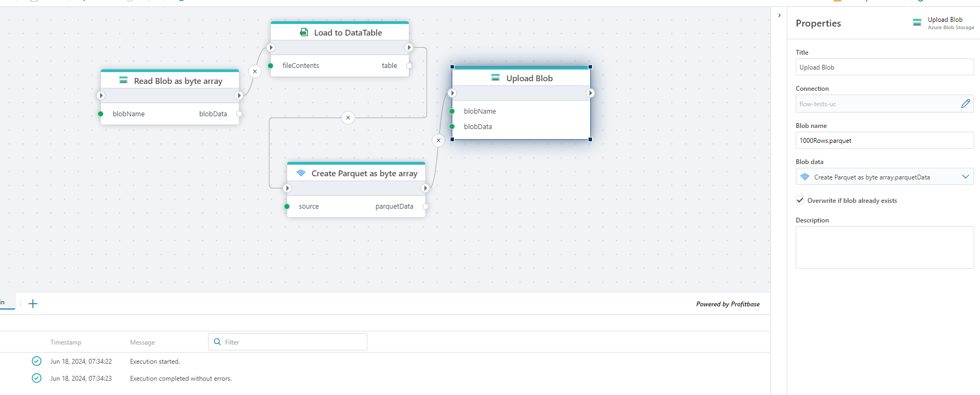Click the Properties panel heading
The width and height of the screenshot is (980, 395).
tap(818, 23)
